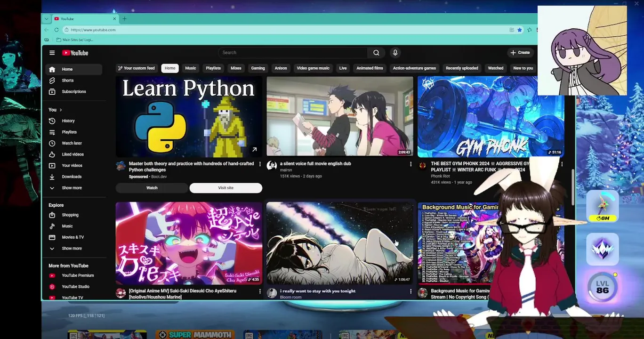Screen dimensions: 644x339
Task: Open Your videos in the sidebar
Action: pos(74,166)
